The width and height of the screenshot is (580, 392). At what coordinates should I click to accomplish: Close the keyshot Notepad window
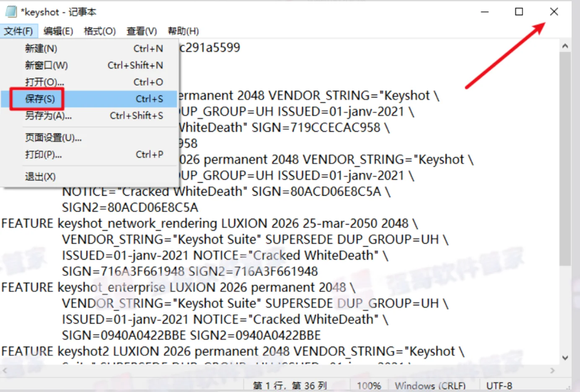(554, 12)
